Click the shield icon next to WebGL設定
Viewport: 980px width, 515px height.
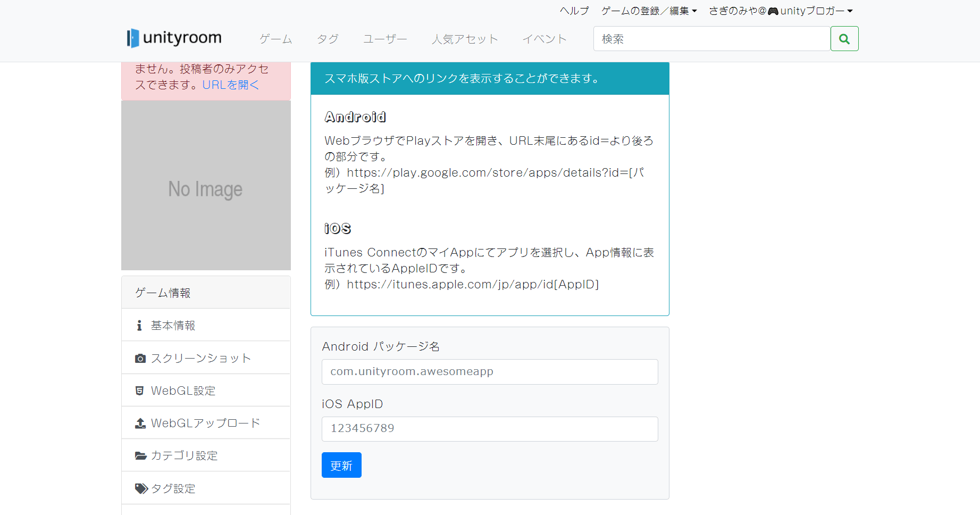(139, 390)
